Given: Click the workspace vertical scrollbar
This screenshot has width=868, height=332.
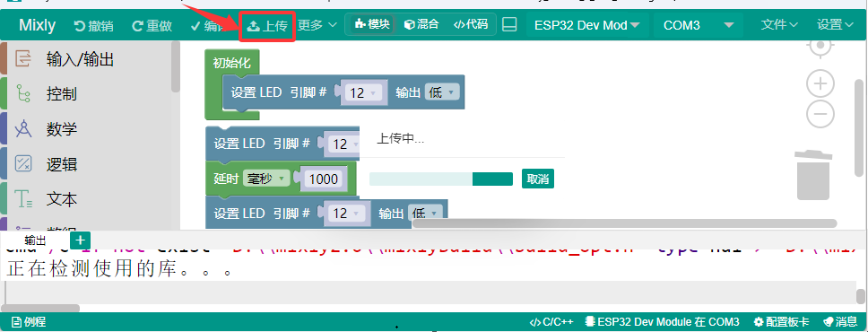Looking at the screenshot, I should point(859,128).
